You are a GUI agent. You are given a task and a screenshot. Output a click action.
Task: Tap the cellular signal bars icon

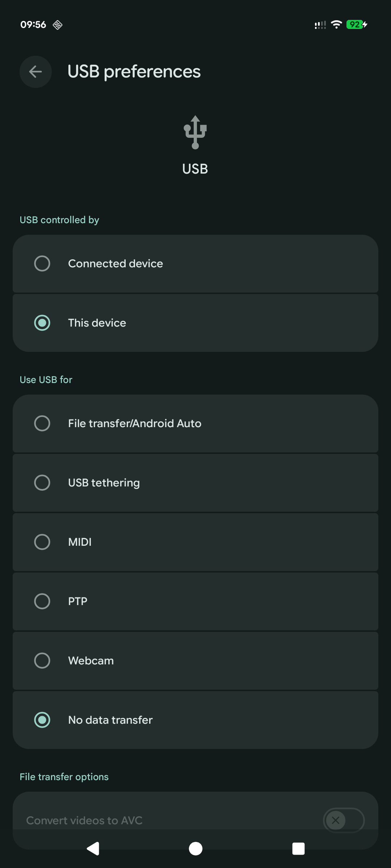[320, 25]
